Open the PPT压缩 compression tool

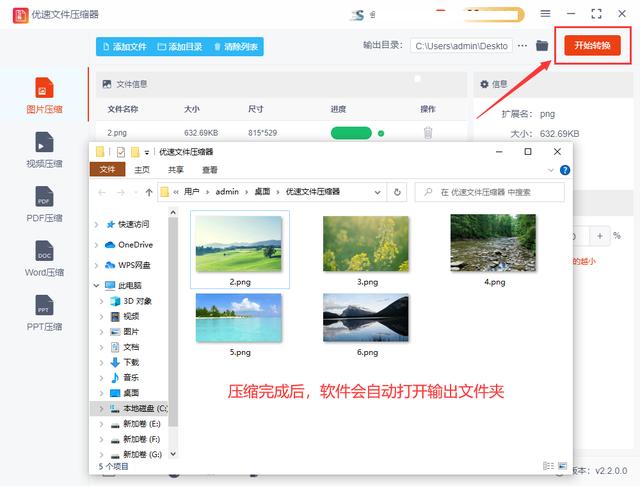tap(44, 313)
